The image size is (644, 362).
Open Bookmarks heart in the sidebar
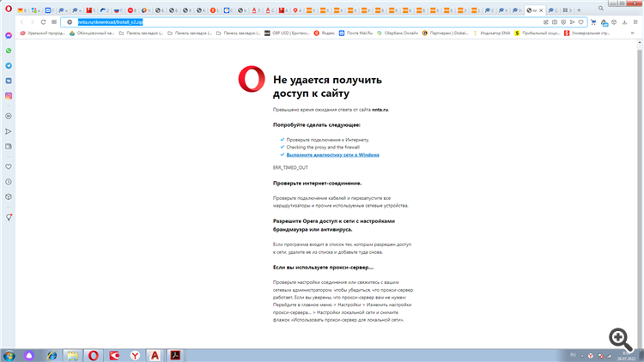click(9, 166)
